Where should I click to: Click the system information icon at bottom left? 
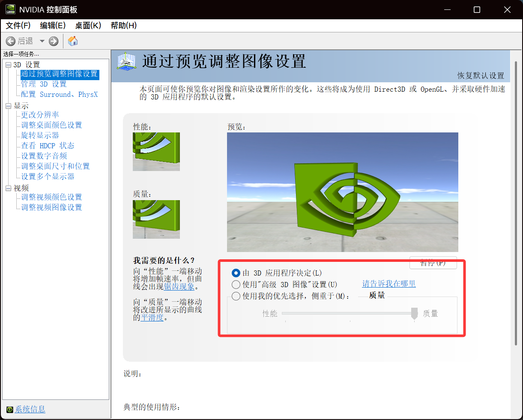point(10,409)
